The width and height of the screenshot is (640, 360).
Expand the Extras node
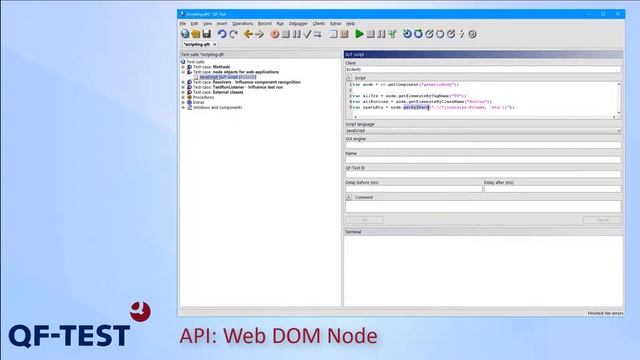183,102
